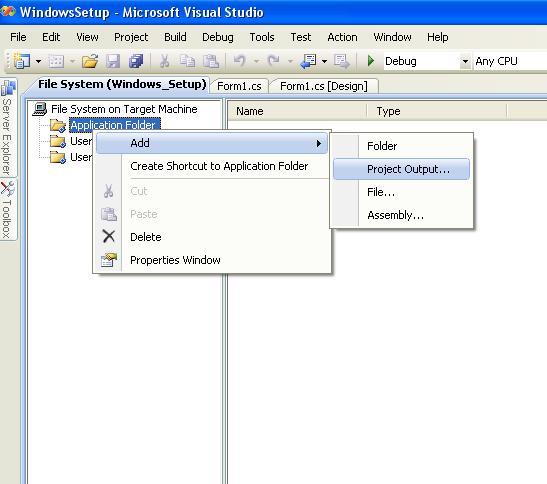547x484 pixels.
Task: Open the Server Explorer side panel
Action: pyautogui.click(x=8, y=128)
